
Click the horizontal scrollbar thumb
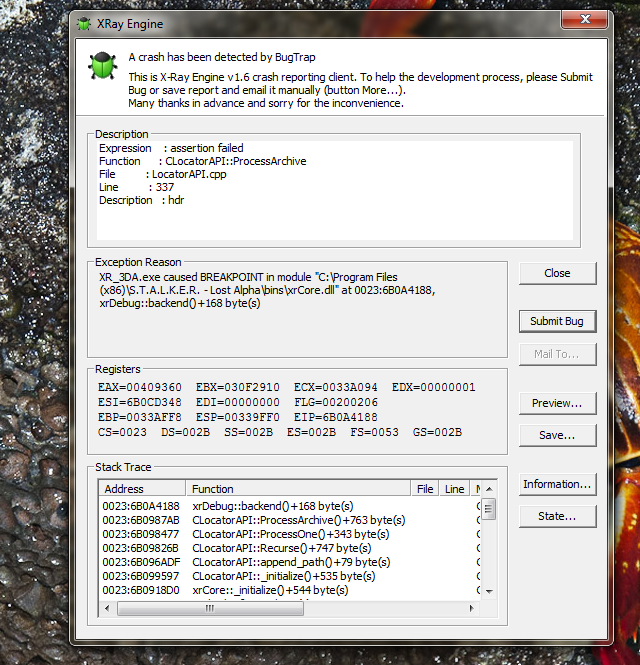[210, 609]
